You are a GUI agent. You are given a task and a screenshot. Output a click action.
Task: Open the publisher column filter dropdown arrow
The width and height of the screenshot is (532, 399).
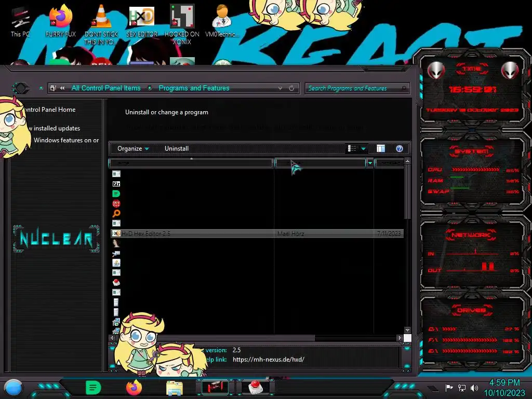pyautogui.click(x=370, y=163)
